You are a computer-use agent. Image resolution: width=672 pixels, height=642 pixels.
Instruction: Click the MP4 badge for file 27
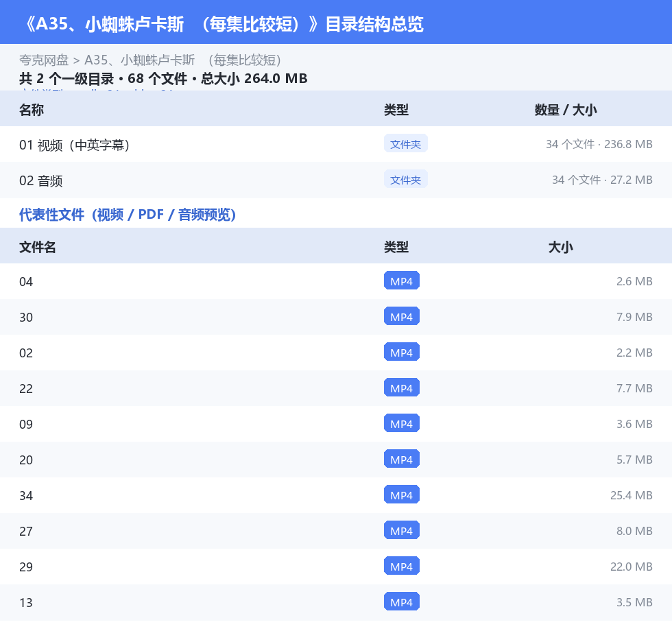[x=402, y=530]
